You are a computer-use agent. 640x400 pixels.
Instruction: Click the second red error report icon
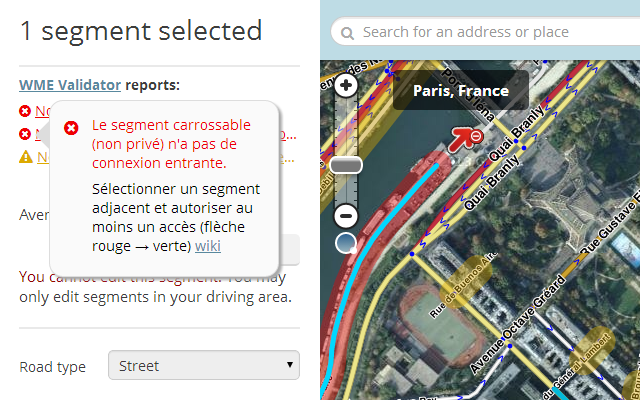[25, 133]
